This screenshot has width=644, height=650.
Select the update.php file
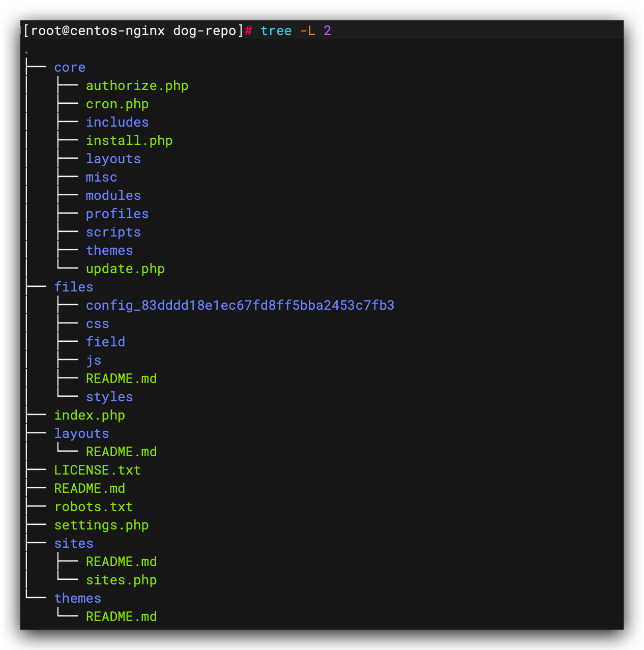(x=125, y=269)
